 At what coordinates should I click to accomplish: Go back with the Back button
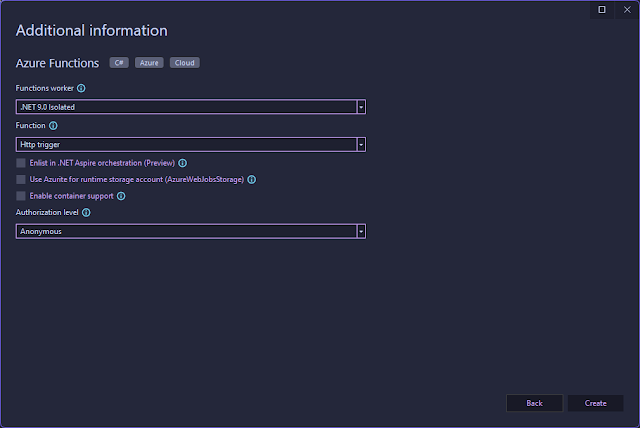[534, 403]
